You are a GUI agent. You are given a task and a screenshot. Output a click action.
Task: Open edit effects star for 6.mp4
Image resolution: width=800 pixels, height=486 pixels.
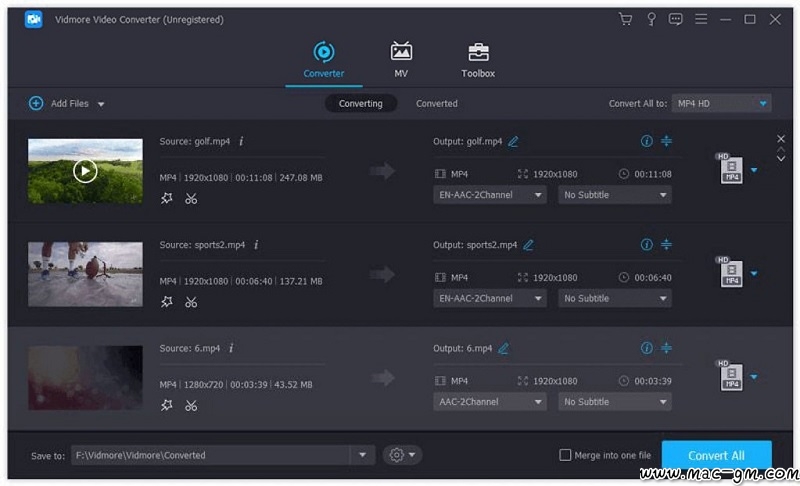click(x=167, y=405)
